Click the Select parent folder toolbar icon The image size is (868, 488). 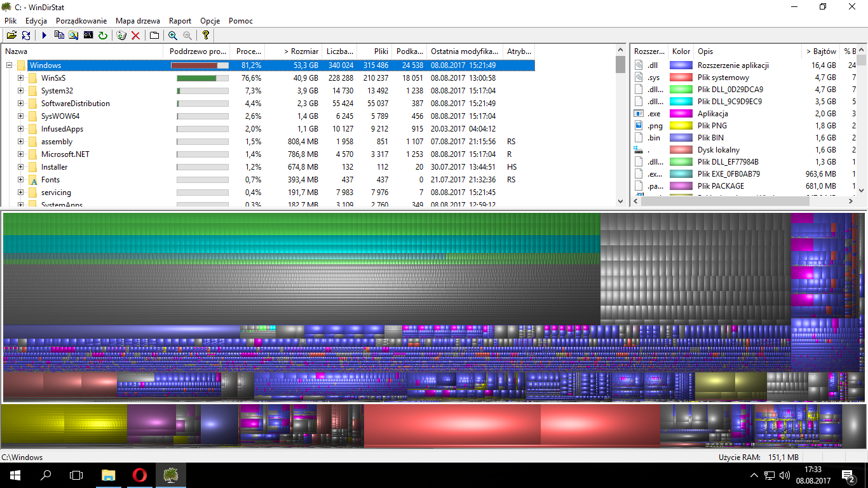click(x=154, y=36)
